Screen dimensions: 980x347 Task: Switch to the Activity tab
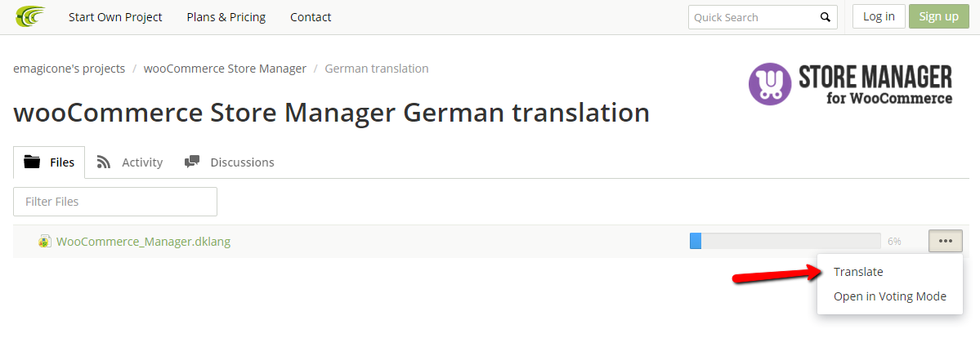pyautogui.click(x=141, y=162)
